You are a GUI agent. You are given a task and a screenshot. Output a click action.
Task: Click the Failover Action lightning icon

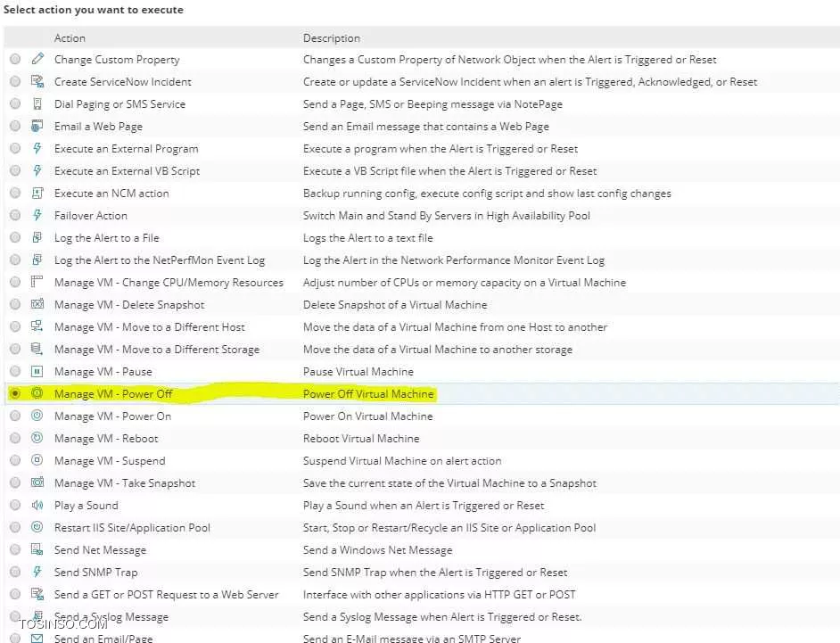pos(37,216)
